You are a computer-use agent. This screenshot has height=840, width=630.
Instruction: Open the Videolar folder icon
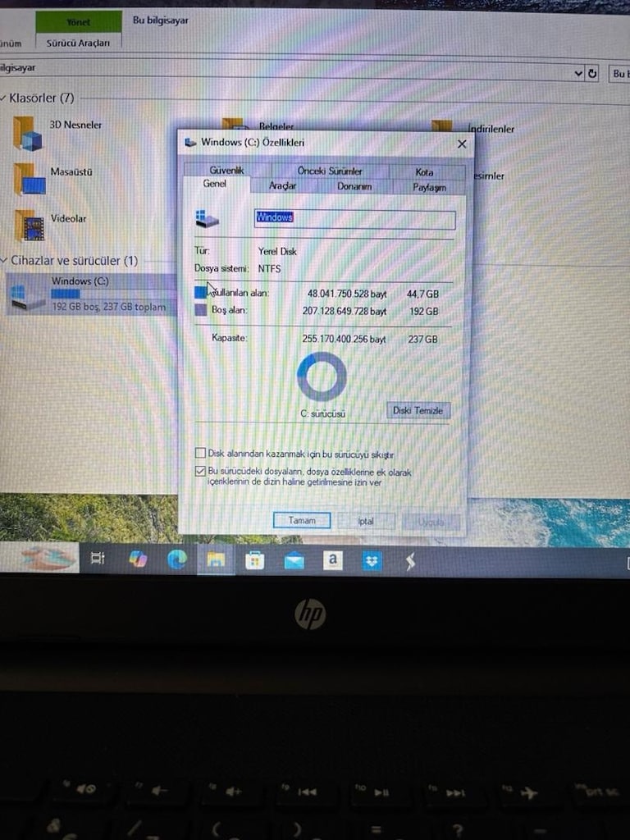coord(30,226)
